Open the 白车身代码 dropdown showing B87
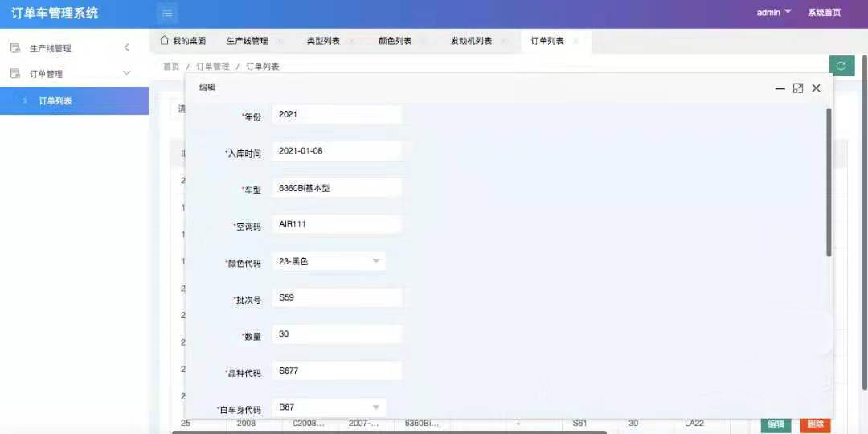 [x=329, y=407]
